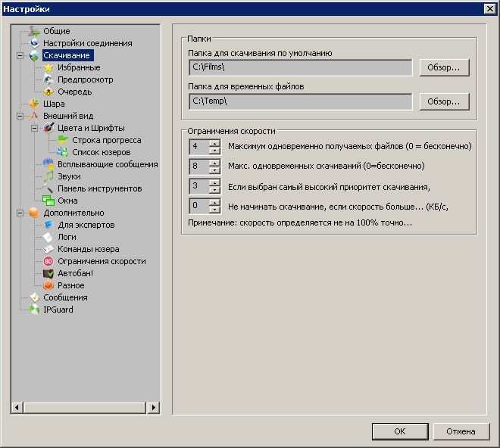Increase maximum simultaneously received files value
Image resolution: width=500 pixels, height=448 pixels.
tap(215, 143)
